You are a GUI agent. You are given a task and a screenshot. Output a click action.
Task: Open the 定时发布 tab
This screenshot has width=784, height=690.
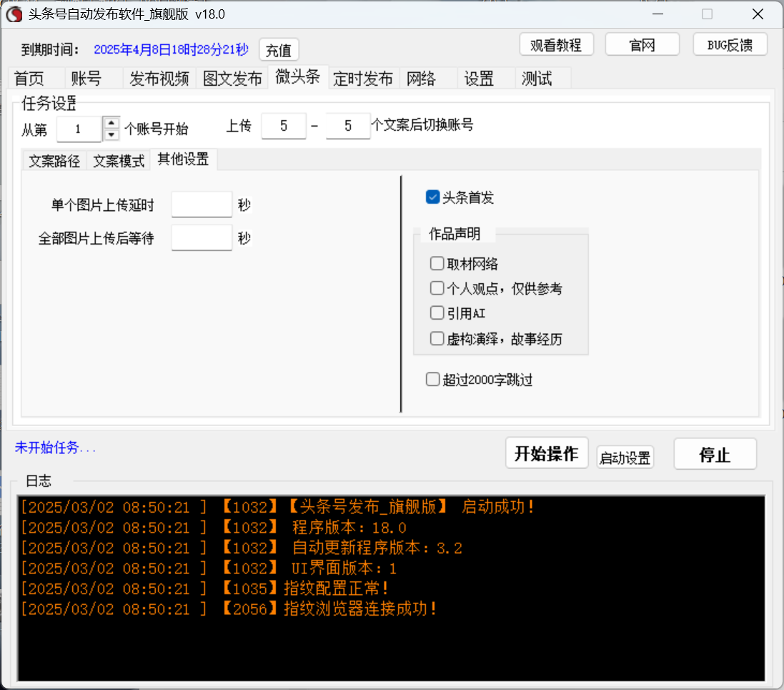pos(363,79)
